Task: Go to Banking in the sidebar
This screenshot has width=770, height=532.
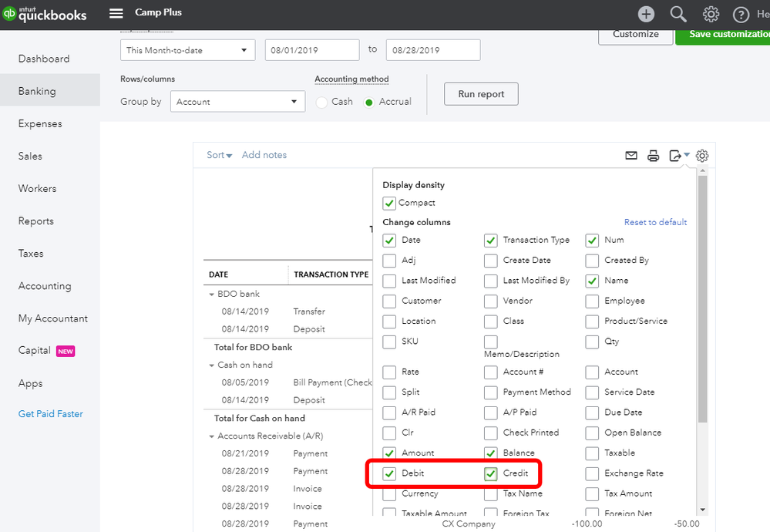Action: (37, 91)
